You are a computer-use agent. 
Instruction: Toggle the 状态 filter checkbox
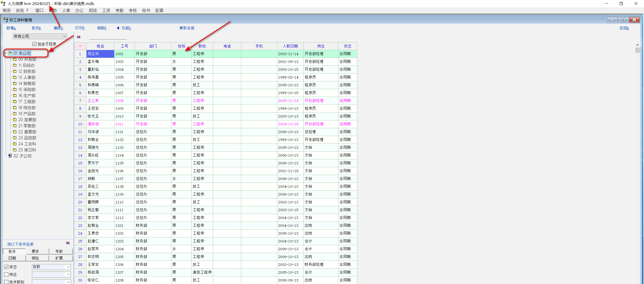coord(7,267)
